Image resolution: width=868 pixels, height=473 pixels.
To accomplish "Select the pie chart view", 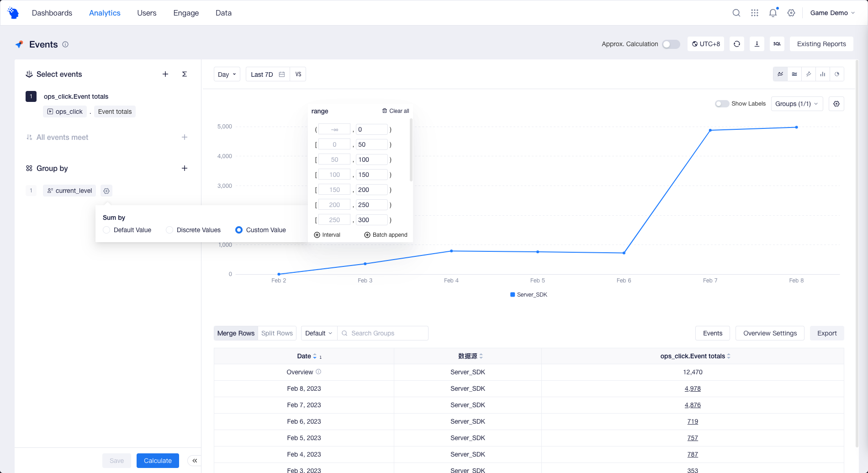I will click(x=837, y=74).
